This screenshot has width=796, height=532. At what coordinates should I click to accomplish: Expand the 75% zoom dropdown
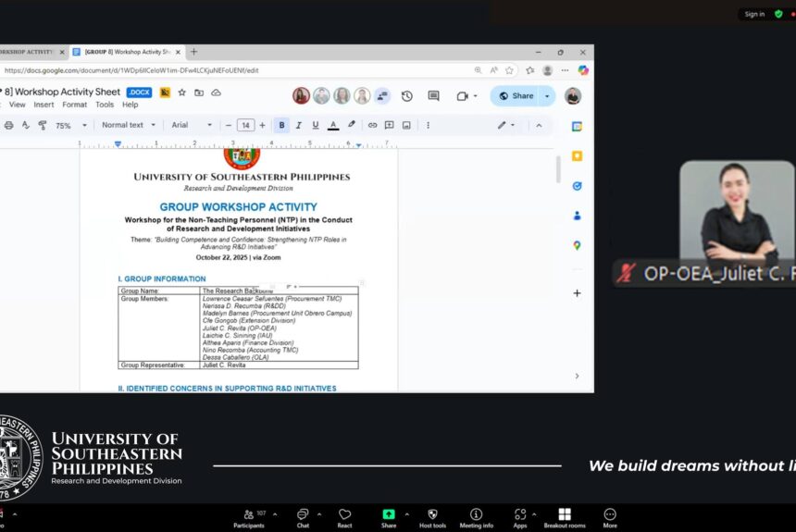[x=71, y=126]
